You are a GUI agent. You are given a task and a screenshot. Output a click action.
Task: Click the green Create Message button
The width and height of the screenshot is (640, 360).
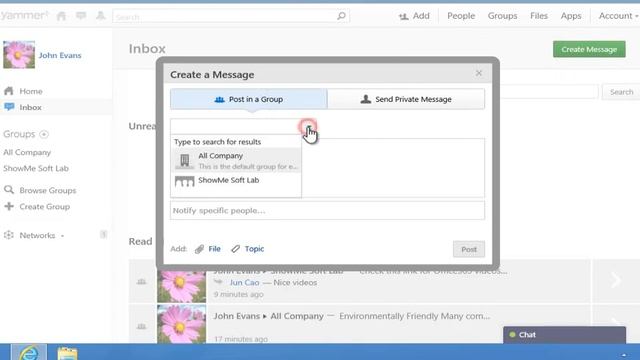[589, 49]
